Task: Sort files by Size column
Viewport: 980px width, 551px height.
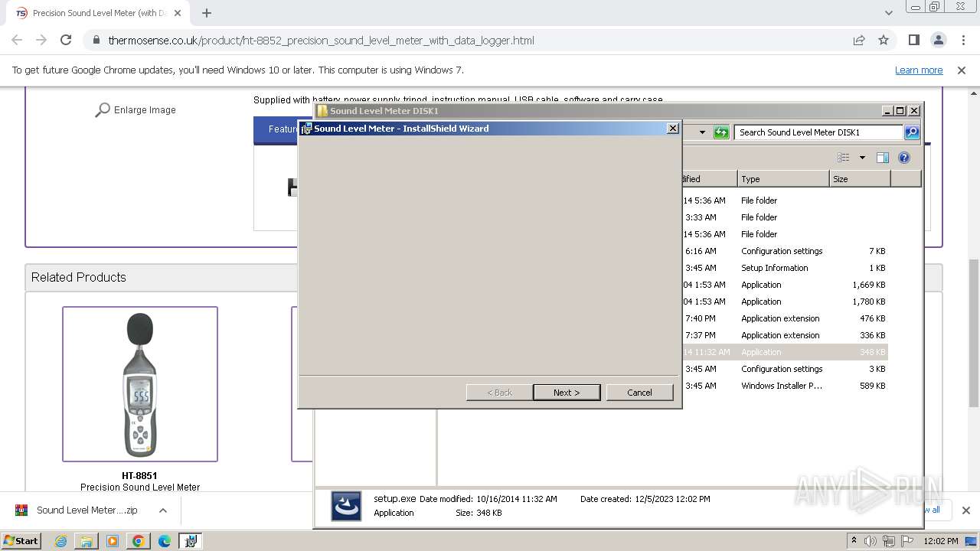Action: click(860, 179)
